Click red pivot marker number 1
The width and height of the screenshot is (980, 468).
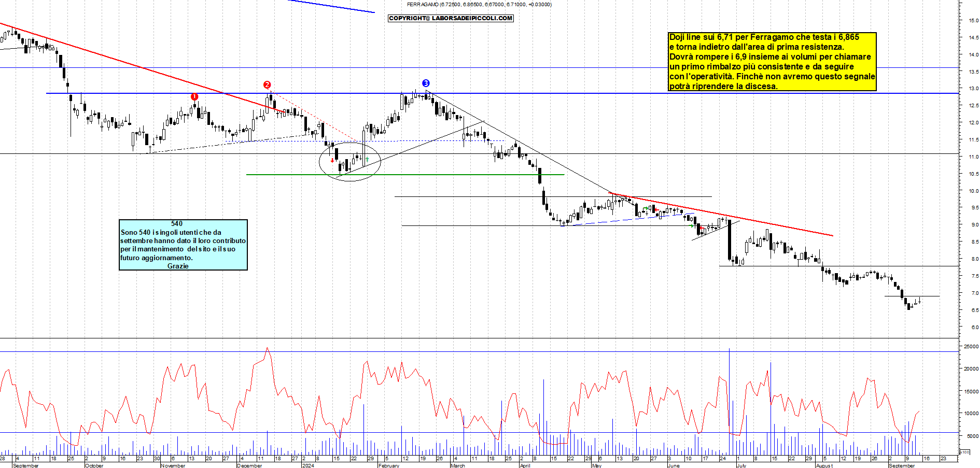click(194, 97)
